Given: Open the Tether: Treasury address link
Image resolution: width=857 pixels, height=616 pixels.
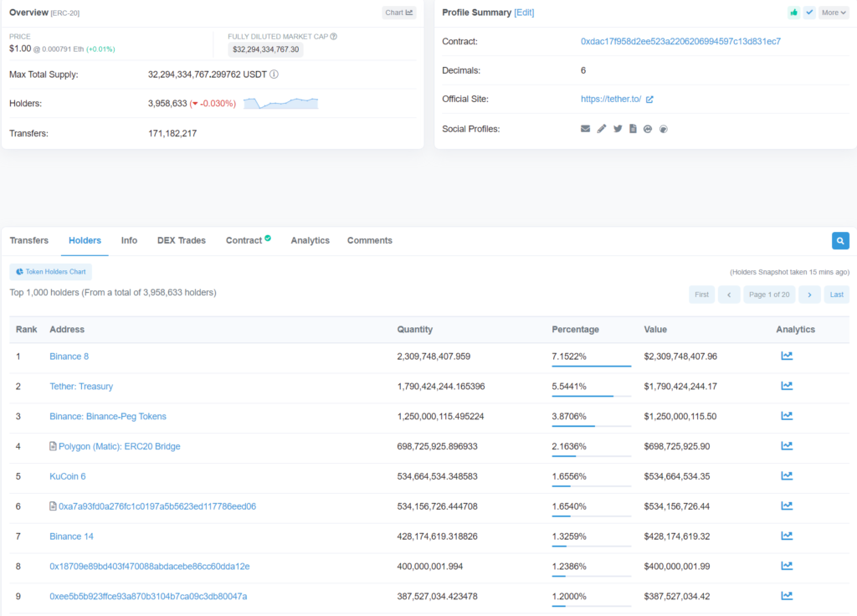Looking at the screenshot, I should [x=81, y=387].
